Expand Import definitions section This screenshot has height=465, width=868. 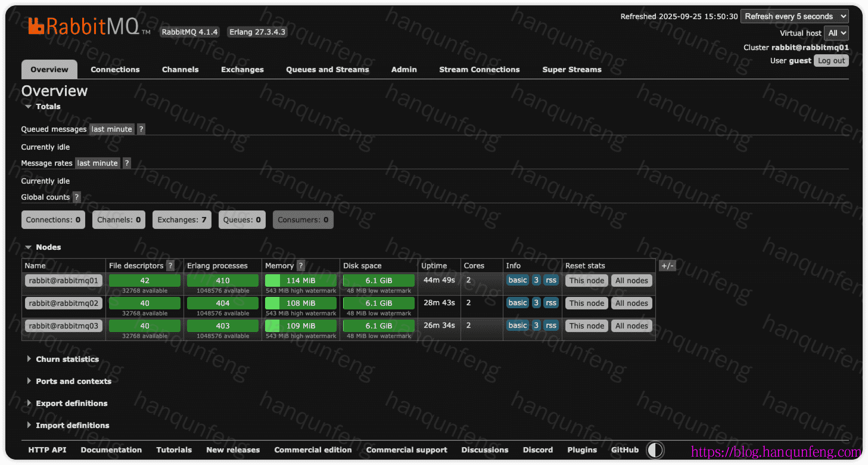[x=68, y=426]
